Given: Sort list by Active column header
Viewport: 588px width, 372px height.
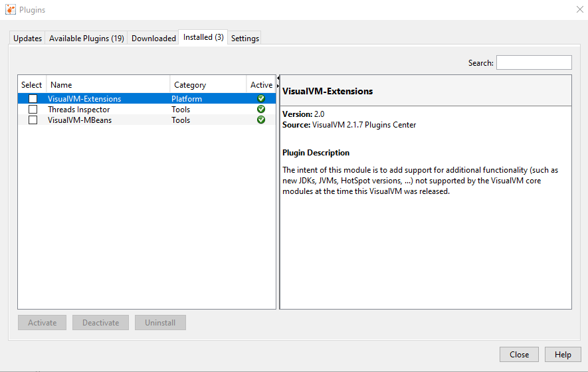Looking at the screenshot, I should point(260,85).
